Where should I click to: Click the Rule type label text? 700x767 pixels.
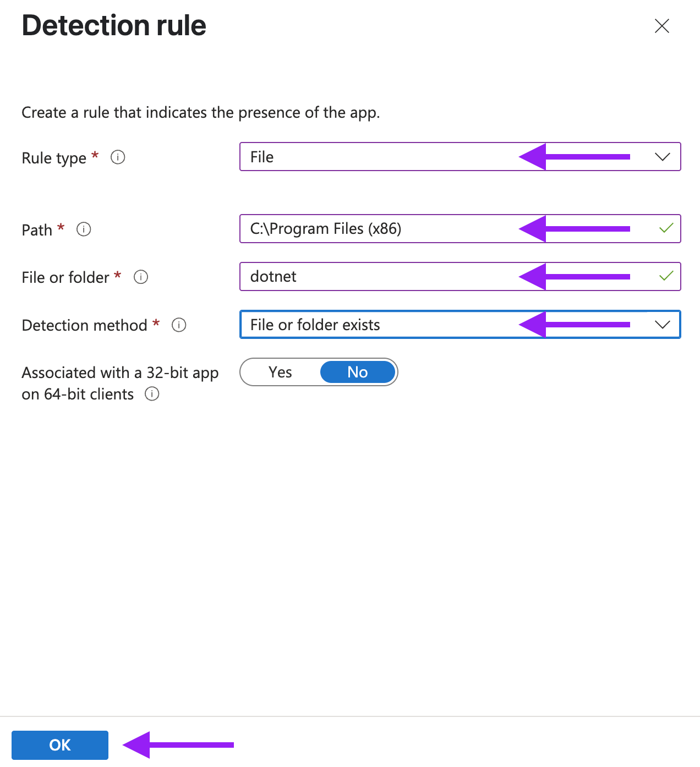tap(54, 158)
